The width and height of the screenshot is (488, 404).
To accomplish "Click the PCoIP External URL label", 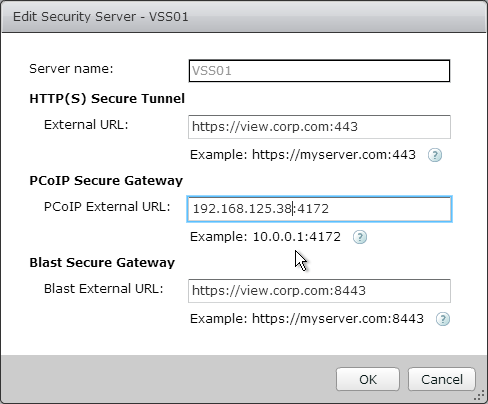I will coord(107,207).
